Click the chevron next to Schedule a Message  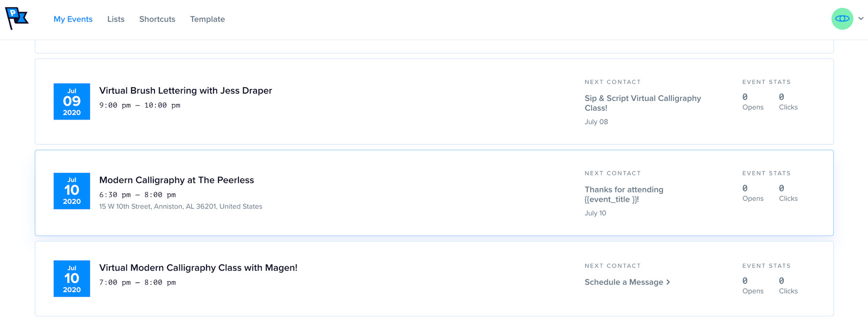point(668,282)
